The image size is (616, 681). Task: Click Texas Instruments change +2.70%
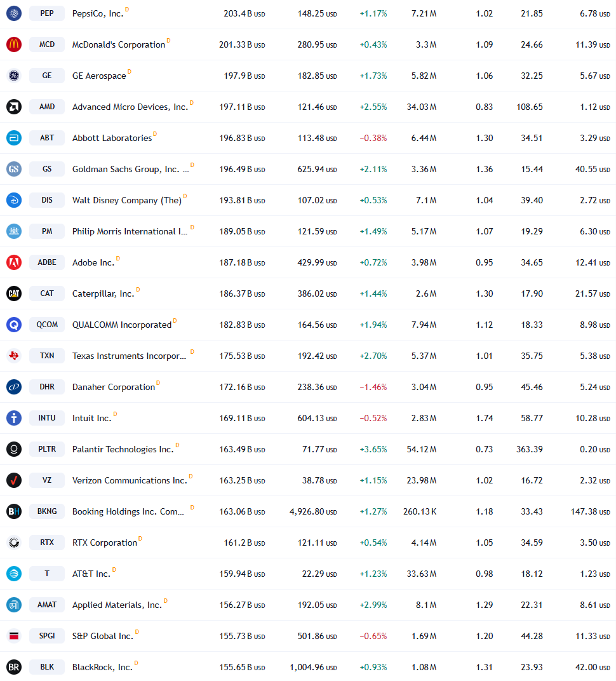pyautogui.click(x=373, y=356)
